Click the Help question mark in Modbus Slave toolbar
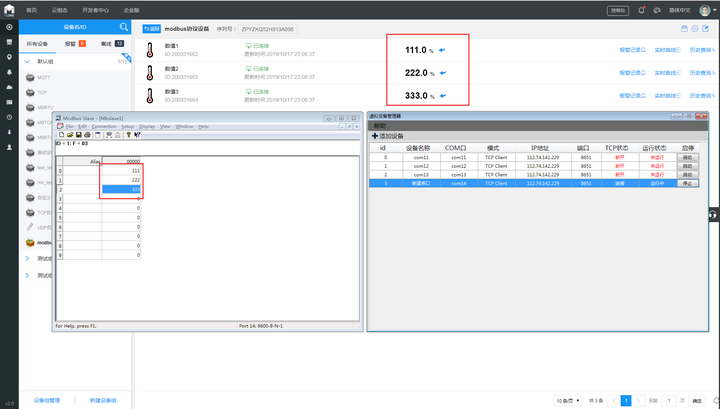720x409 pixels. pyautogui.click(x=129, y=135)
